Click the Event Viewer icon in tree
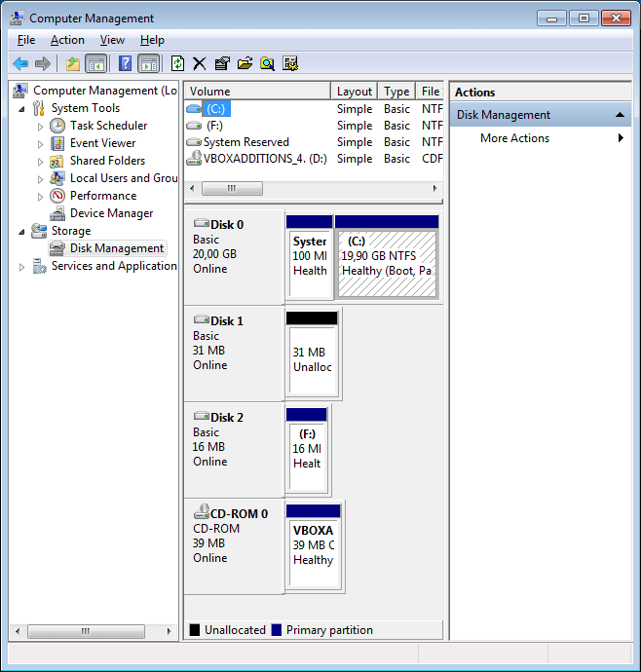Screen dimensions: 641x672 coord(57,143)
